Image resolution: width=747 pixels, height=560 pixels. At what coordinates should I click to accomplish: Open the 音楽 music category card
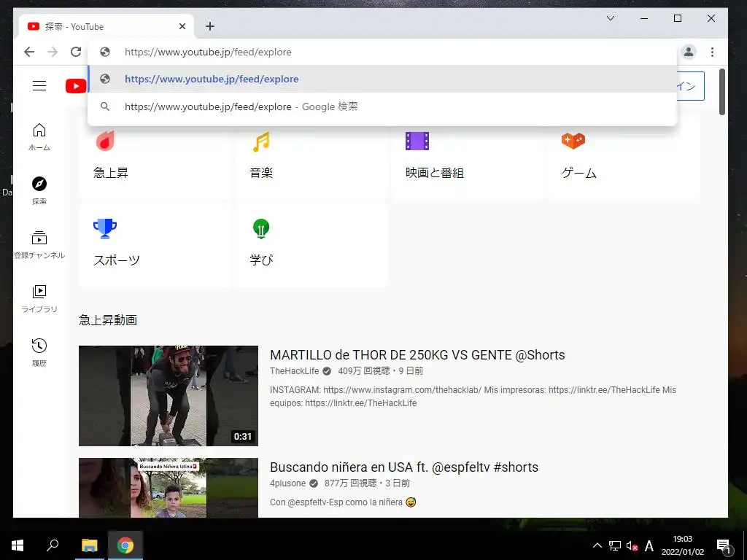tap(311, 157)
